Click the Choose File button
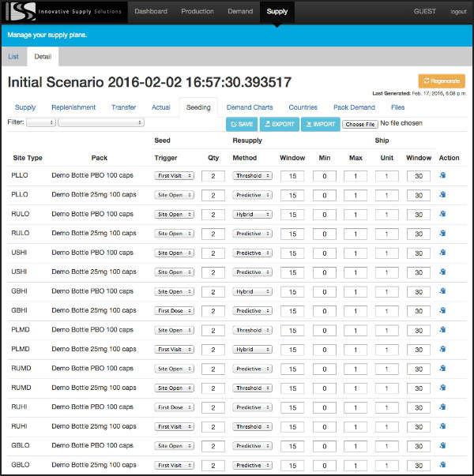 point(360,124)
